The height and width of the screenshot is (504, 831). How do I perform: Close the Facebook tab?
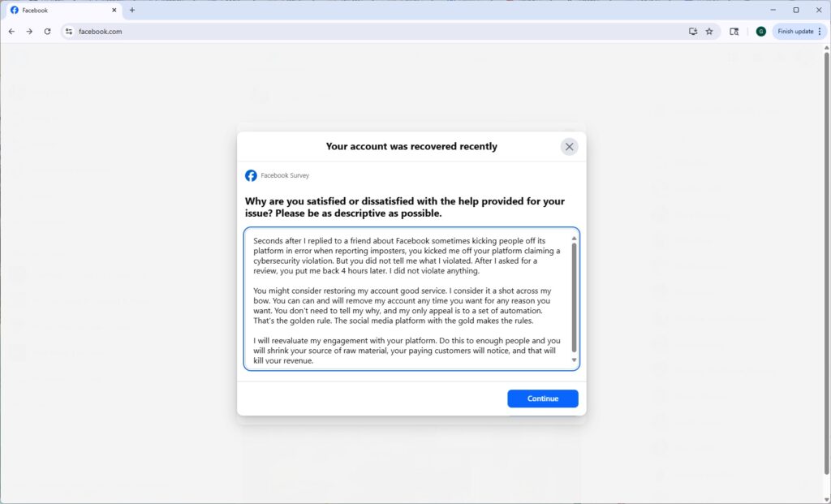(114, 11)
